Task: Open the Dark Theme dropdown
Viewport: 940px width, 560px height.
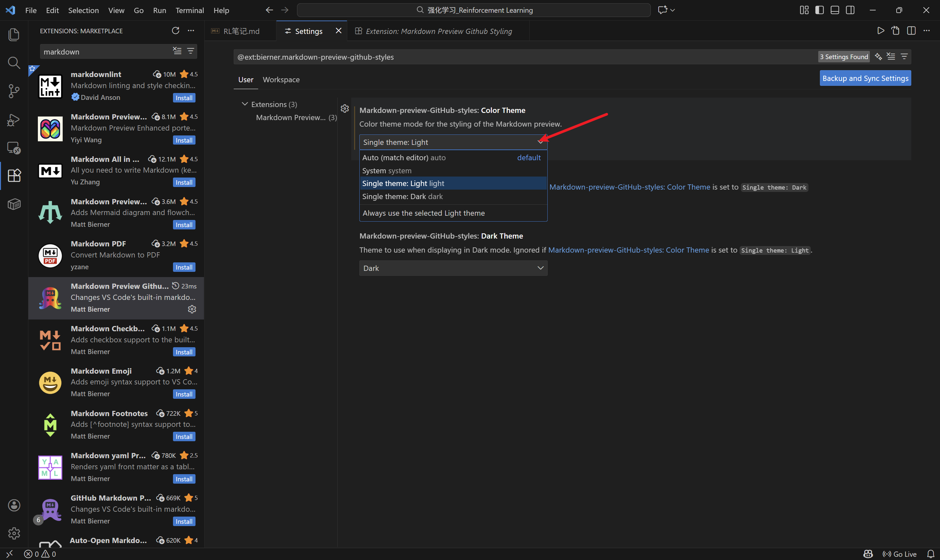Action: point(453,268)
